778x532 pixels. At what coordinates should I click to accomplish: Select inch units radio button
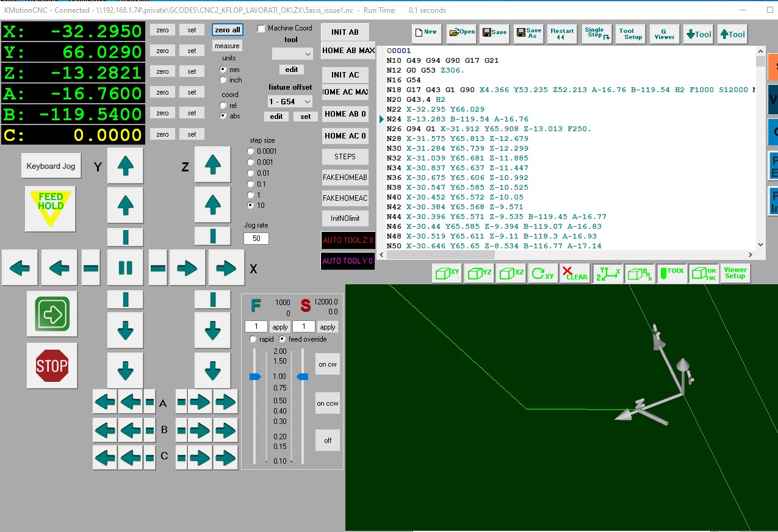[223, 80]
